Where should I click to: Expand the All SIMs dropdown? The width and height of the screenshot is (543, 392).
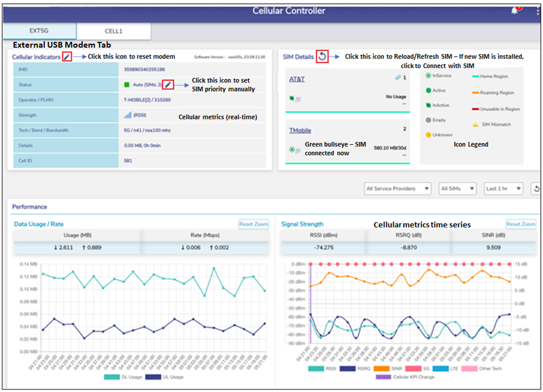click(x=457, y=189)
